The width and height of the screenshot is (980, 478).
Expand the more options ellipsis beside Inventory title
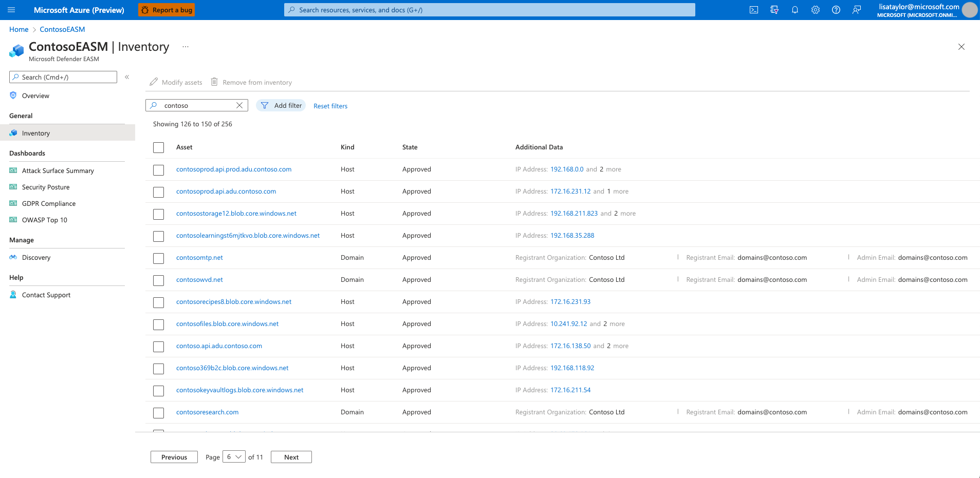[x=186, y=47]
